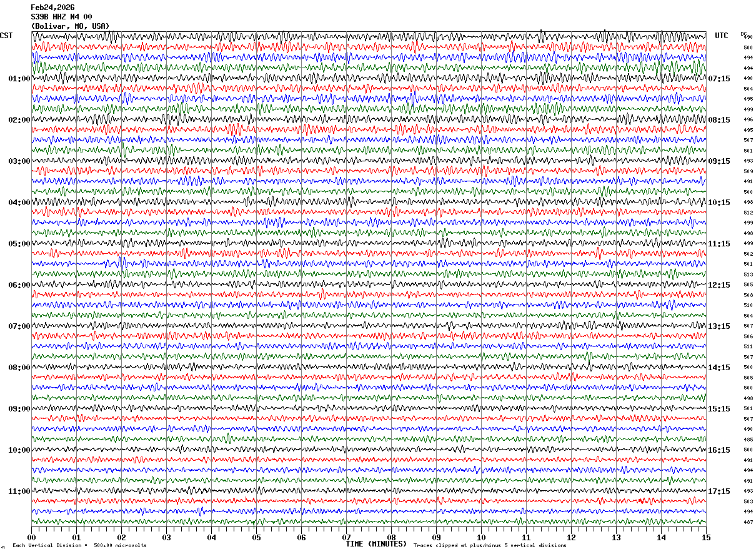Click minute 14 on the time axis

pyautogui.click(x=661, y=537)
